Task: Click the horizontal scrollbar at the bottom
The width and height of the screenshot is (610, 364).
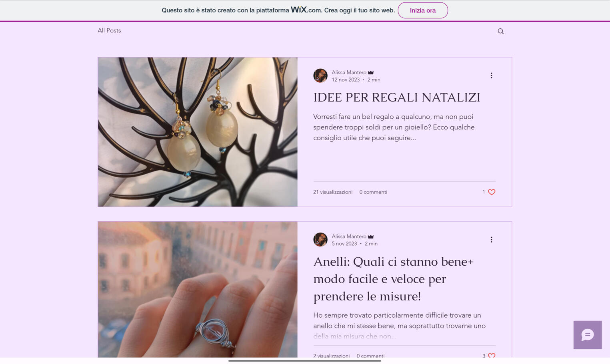Action: 304,361
